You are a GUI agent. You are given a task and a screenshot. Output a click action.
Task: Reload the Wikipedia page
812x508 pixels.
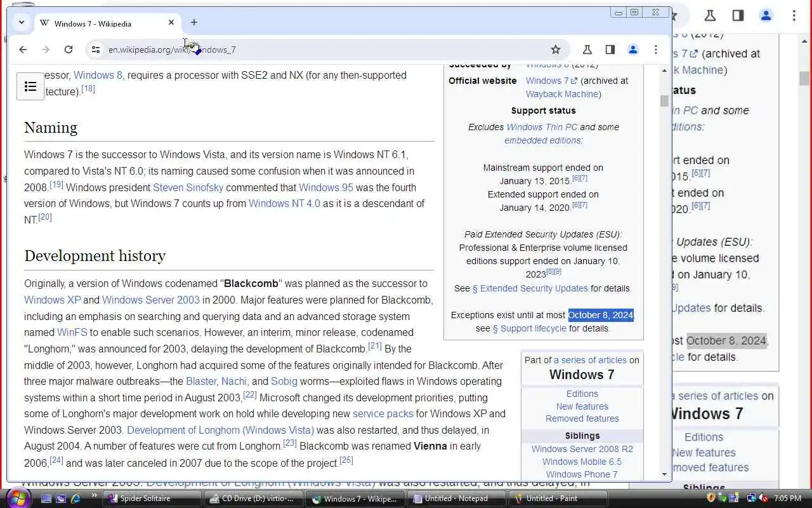coord(69,50)
